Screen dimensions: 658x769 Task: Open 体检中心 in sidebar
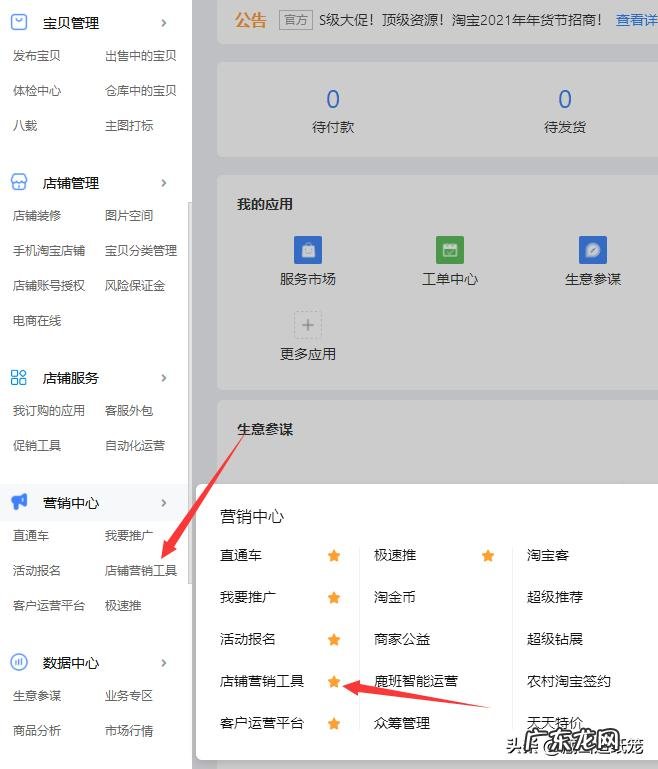coord(37,91)
